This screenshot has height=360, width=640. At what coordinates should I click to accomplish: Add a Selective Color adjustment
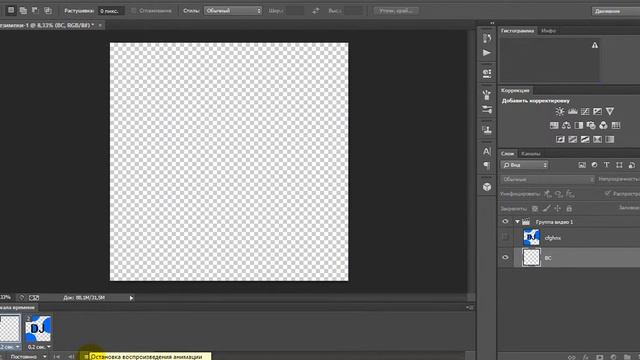click(x=597, y=140)
